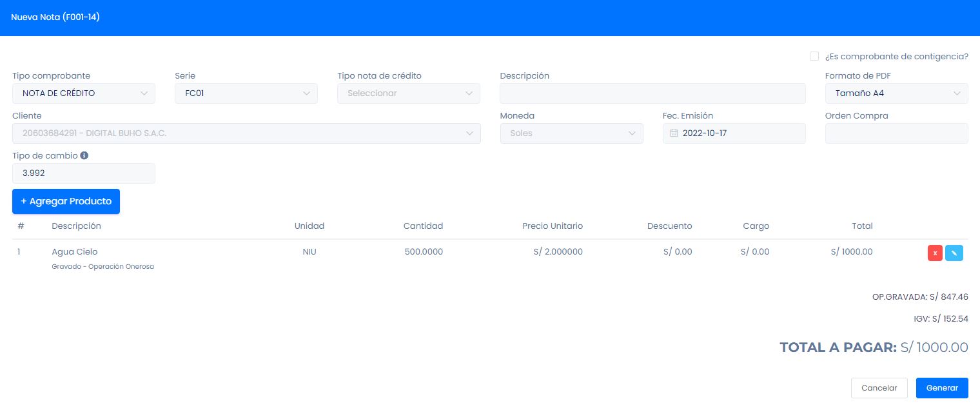Click the Agregar Producto button
The image size is (980, 408).
pos(66,201)
